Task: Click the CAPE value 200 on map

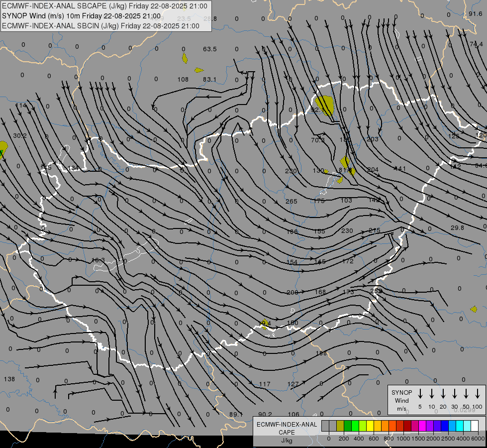Action: coord(292,293)
